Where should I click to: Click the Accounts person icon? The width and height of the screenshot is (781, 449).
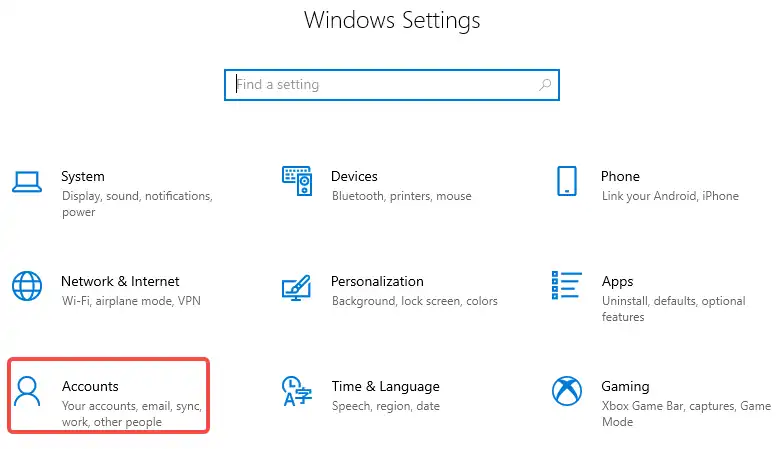(x=27, y=391)
